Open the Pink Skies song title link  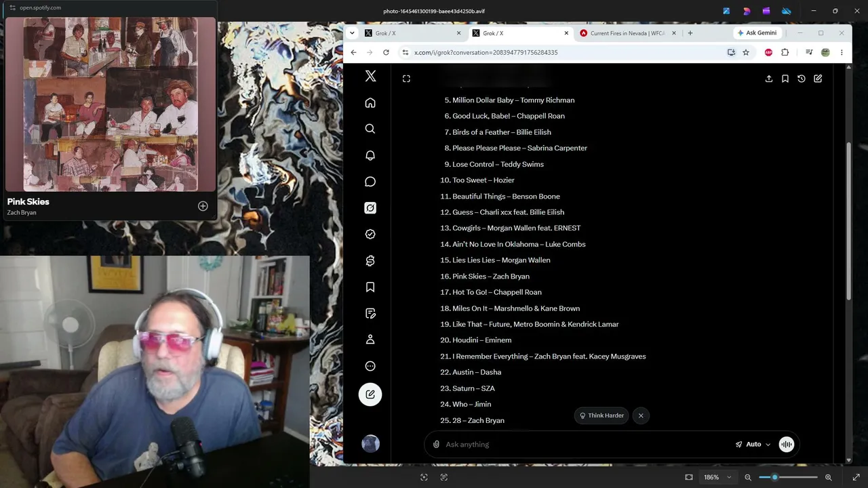pyautogui.click(x=28, y=201)
